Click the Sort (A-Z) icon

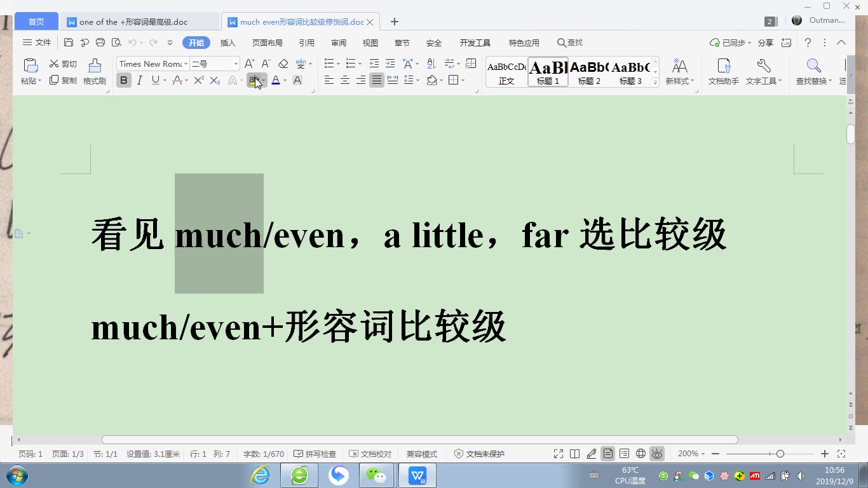pyautogui.click(x=431, y=64)
